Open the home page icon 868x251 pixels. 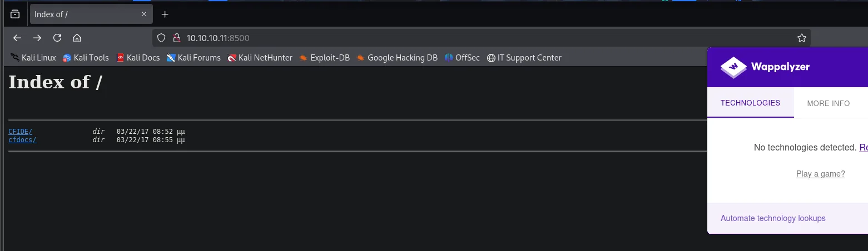click(77, 38)
